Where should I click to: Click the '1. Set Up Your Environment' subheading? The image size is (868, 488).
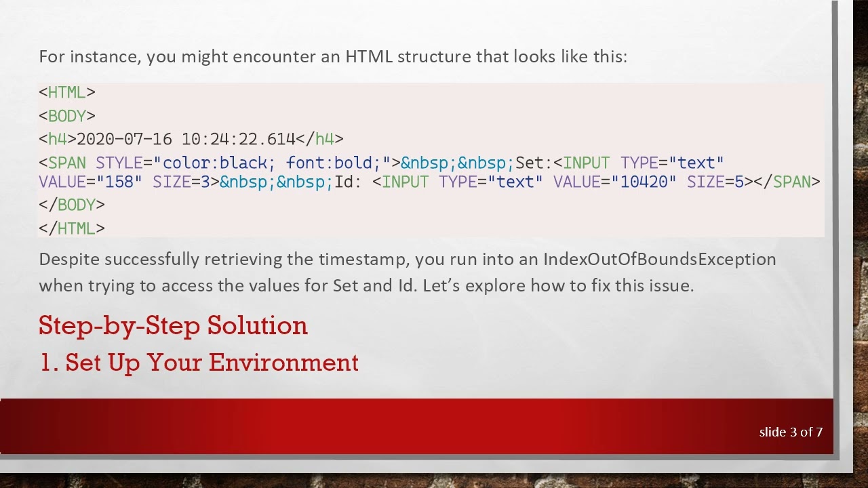(199, 363)
